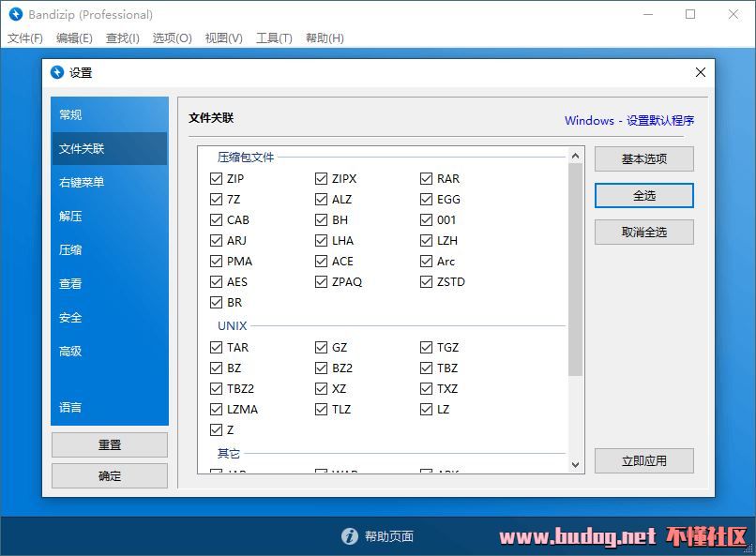Open Windows - 设置默认程序 link
The image size is (756, 556).
pos(629,120)
